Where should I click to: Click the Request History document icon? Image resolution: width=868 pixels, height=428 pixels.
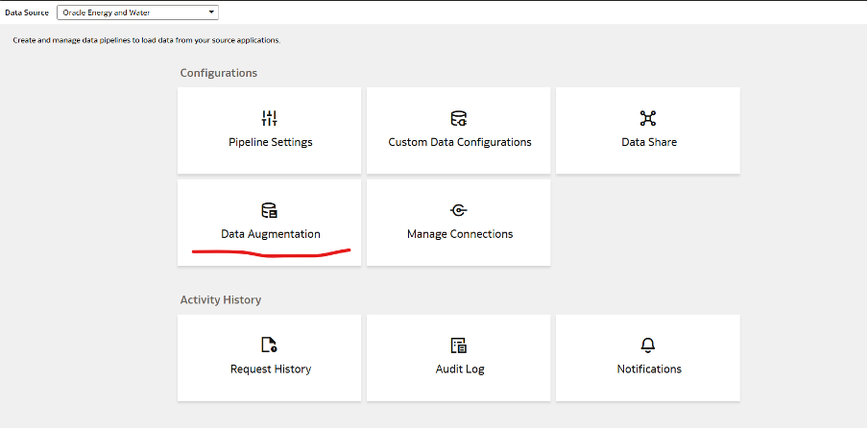270,345
